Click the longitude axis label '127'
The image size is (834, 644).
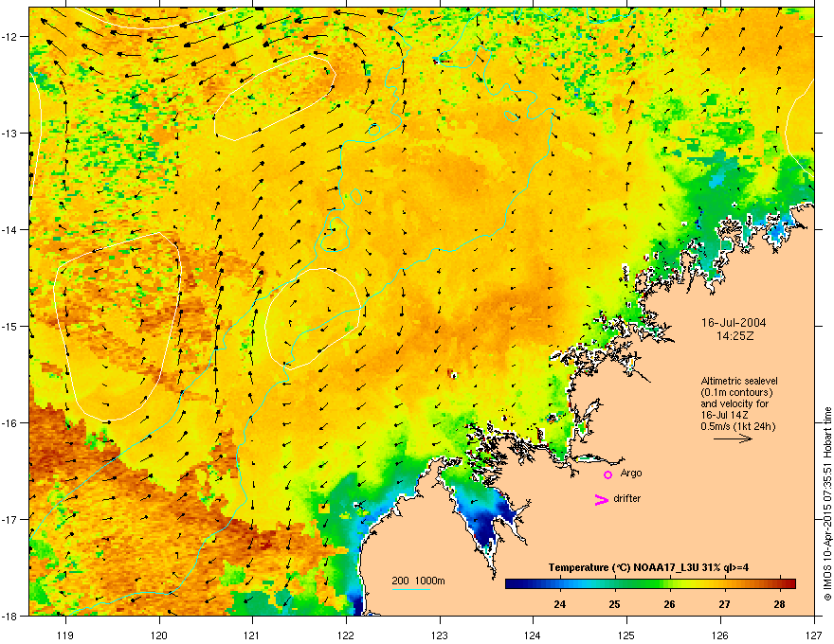[814, 635]
